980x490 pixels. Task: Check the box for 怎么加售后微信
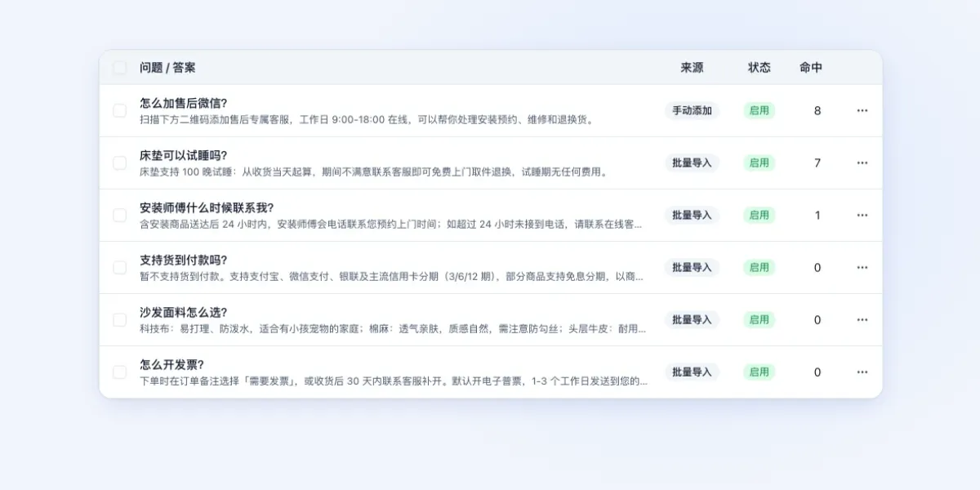coord(119,110)
